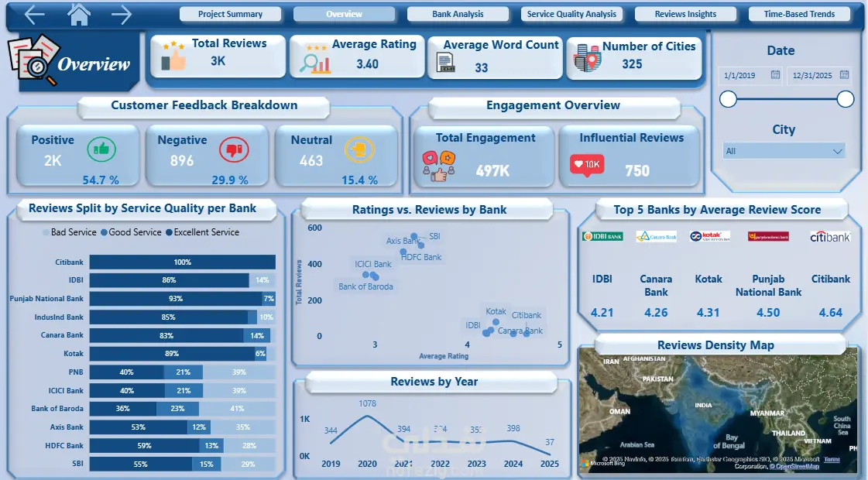868x480 pixels.
Task: Toggle the Good Service legend item
Action: 131,232
